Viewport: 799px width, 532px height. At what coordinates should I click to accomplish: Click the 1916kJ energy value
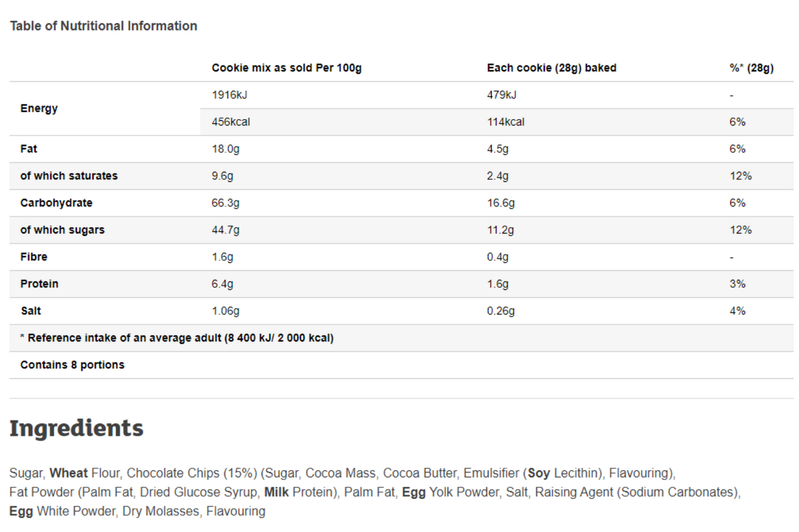click(x=225, y=95)
